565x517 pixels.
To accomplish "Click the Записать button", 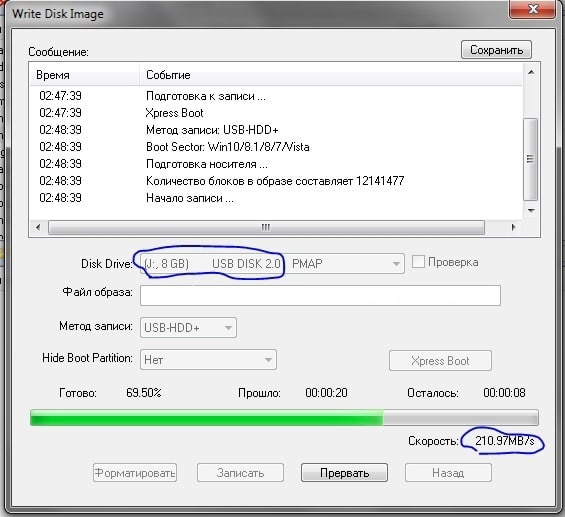I will tap(240, 472).
